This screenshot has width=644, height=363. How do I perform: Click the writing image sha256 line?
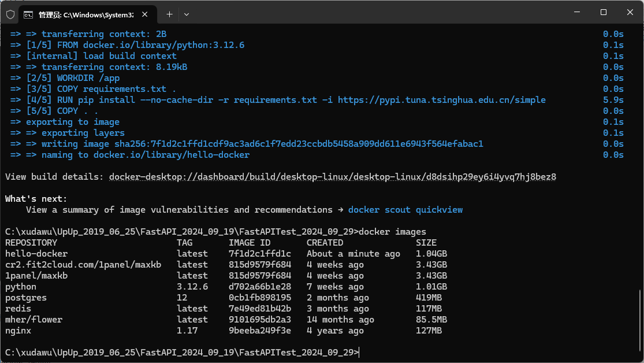(x=262, y=144)
